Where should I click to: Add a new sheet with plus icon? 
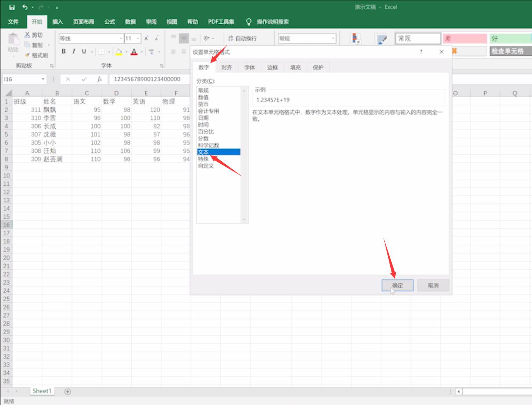click(x=67, y=391)
